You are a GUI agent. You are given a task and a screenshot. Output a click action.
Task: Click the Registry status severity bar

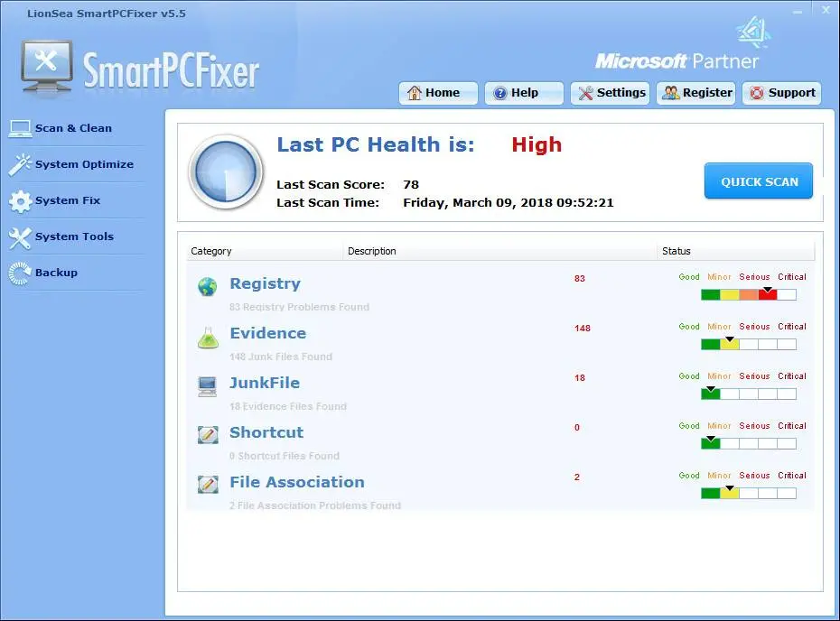tap(749, 294)
